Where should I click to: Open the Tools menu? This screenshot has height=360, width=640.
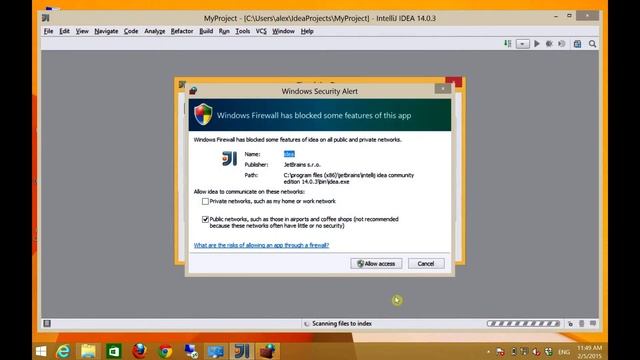pos(242,31)
